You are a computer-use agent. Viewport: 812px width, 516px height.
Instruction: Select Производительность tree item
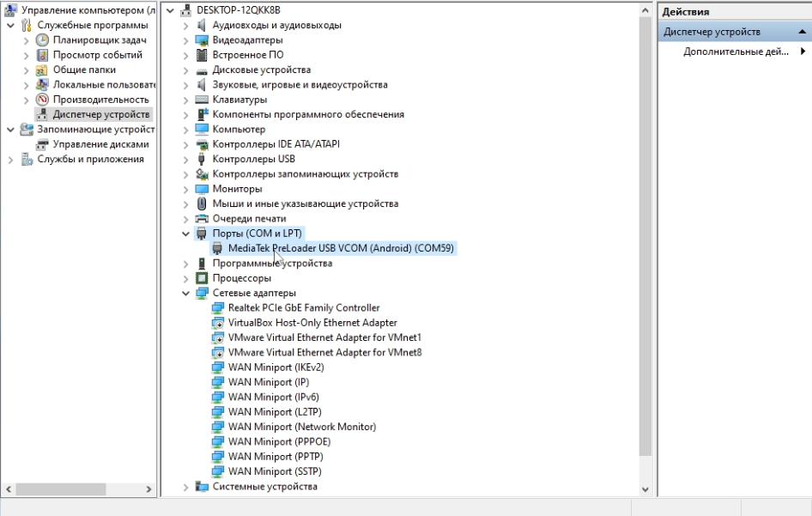[x=101, y=100]
